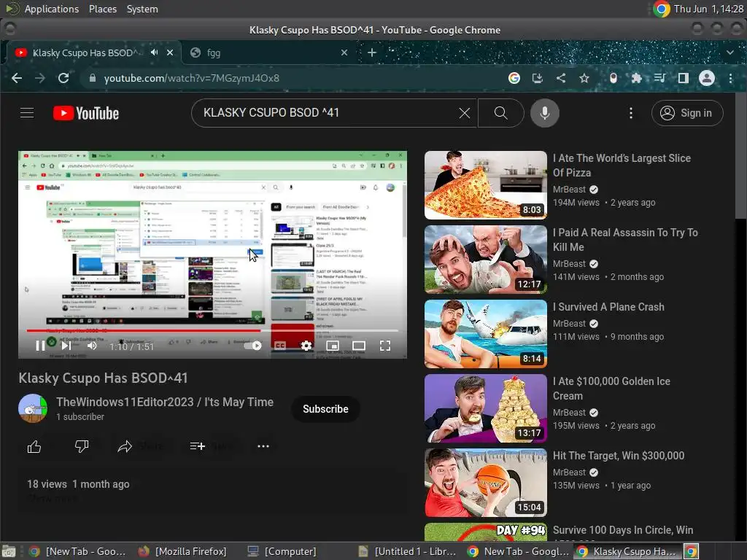Switch to Mozilla Firefox taskbar window
The height and width of the screenshot is (560, 747).
click(184, 551)
